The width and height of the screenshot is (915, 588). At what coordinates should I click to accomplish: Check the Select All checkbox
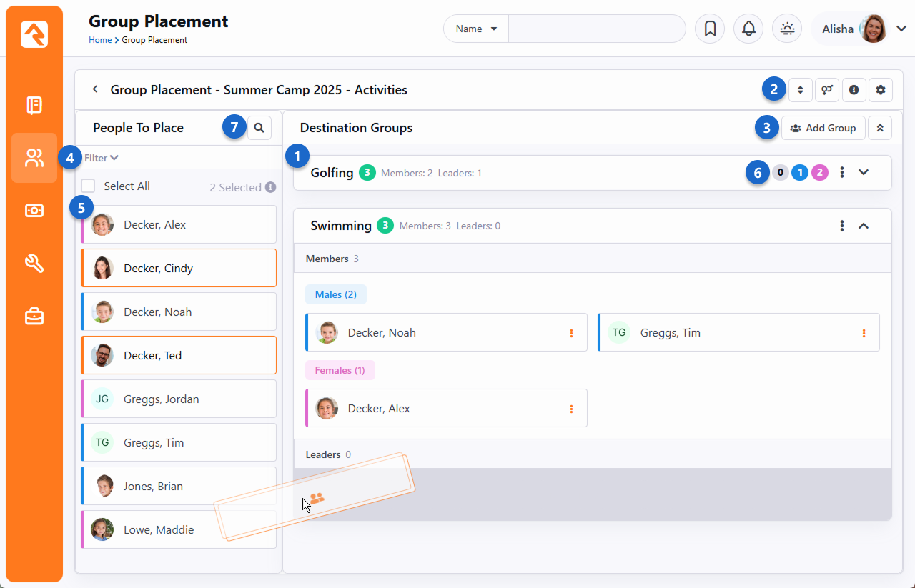(x=88, y=186)
